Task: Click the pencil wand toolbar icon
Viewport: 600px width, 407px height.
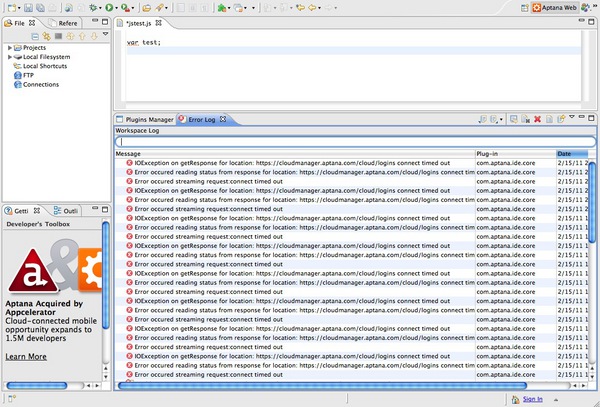Action: pyautogui.click(x=159, y=7)
